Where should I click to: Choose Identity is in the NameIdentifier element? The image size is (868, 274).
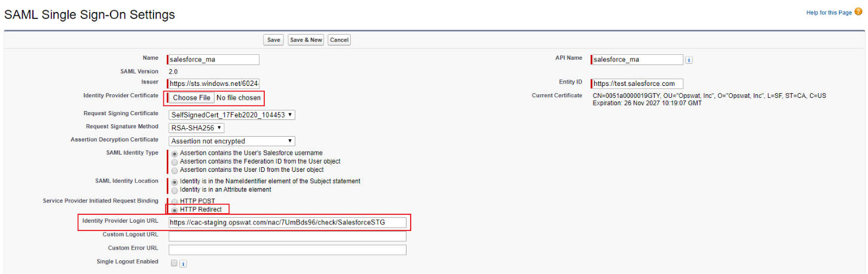pos(175,181)
